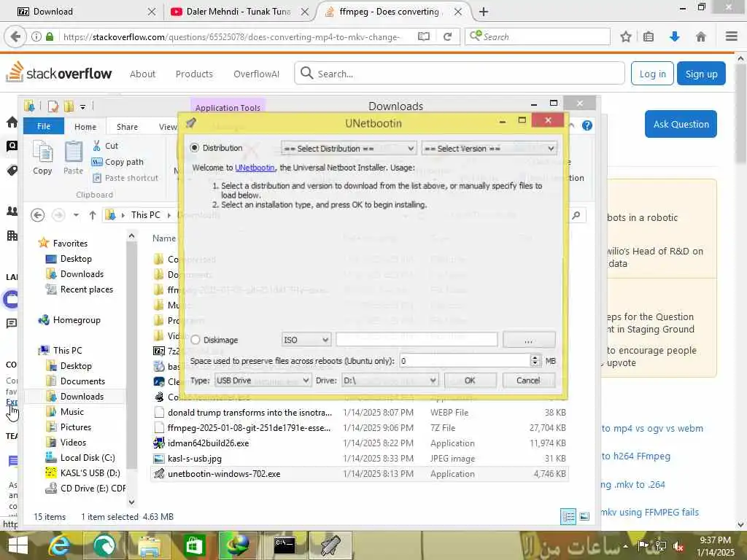Click the Cut scissors icon
747x560 pixels.
[x=97, y=146]
